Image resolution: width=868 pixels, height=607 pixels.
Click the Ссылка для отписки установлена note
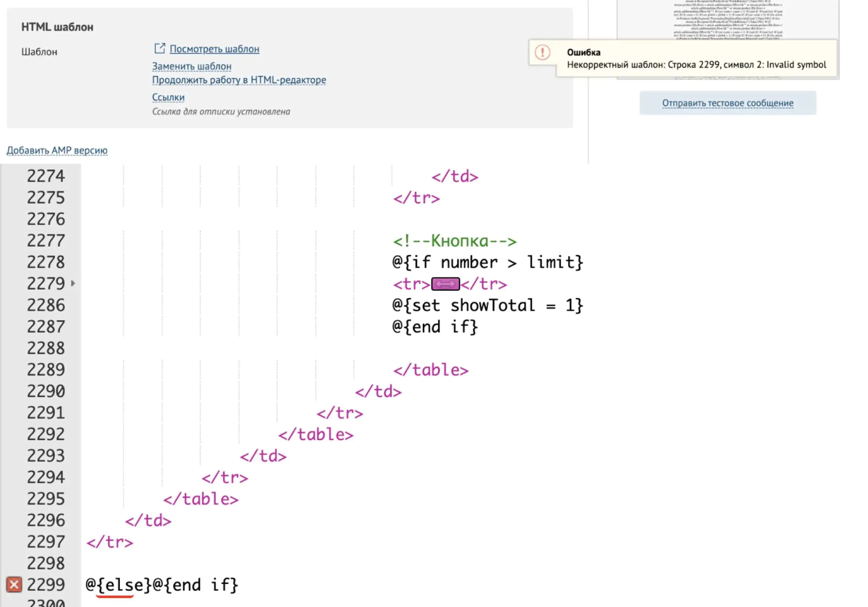[x=221, y=111]
